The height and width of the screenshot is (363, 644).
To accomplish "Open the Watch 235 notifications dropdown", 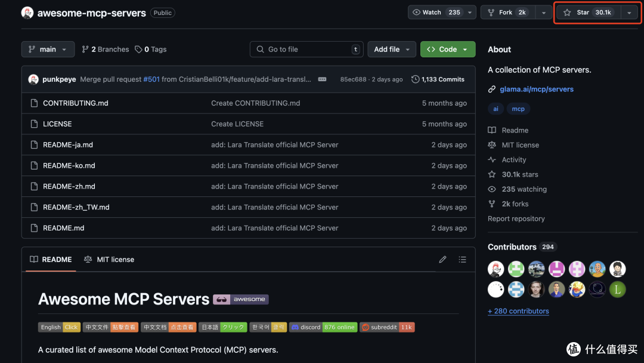I will (x=442, y=13).
